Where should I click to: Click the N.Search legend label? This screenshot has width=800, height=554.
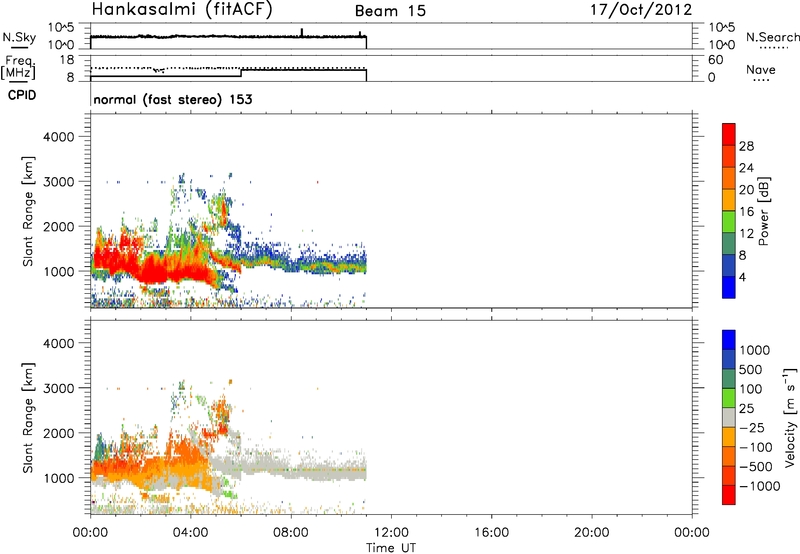tap(772, 37)
